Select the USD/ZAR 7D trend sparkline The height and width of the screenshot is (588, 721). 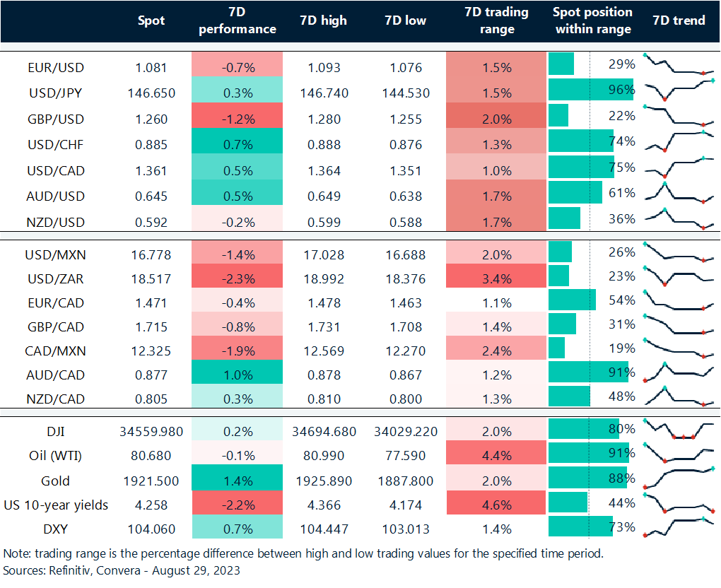point(679,275)
